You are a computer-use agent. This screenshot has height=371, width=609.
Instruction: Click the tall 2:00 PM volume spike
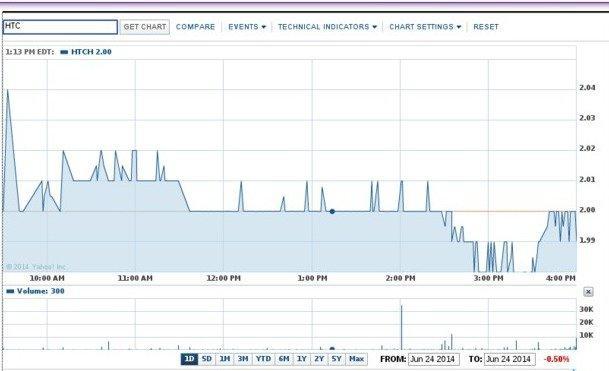coord(402,327)
